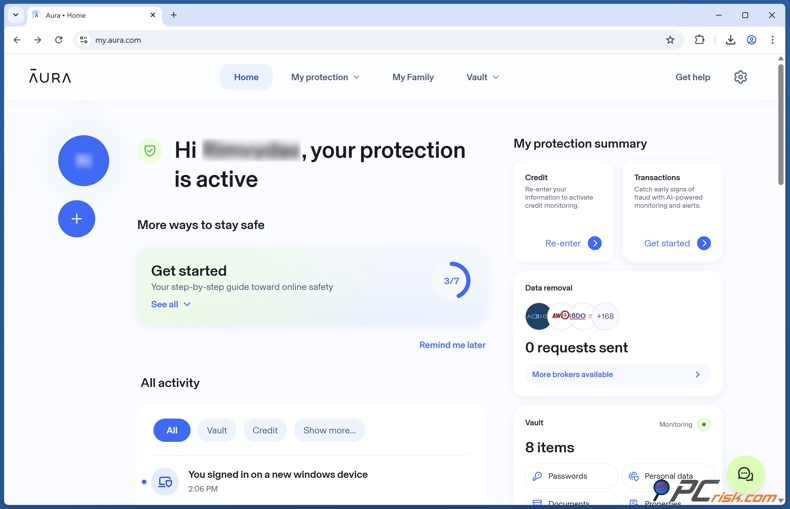
Task: Switch to the Home tab
Action: (x=246, y=77)
